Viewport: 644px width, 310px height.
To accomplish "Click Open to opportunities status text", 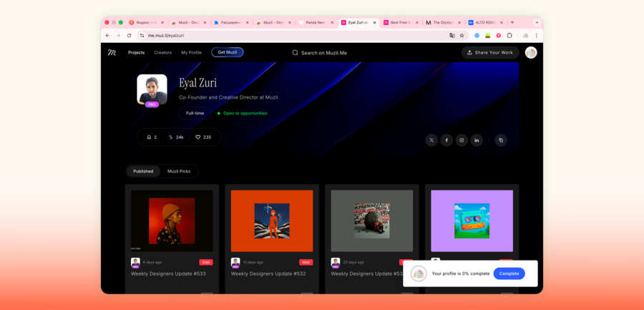I will [245, 113].
